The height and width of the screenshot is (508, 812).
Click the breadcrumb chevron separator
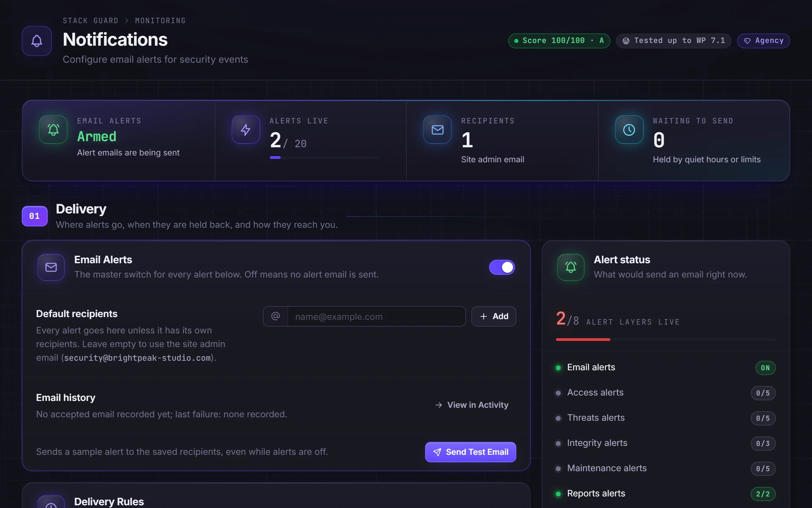point(127,21)
